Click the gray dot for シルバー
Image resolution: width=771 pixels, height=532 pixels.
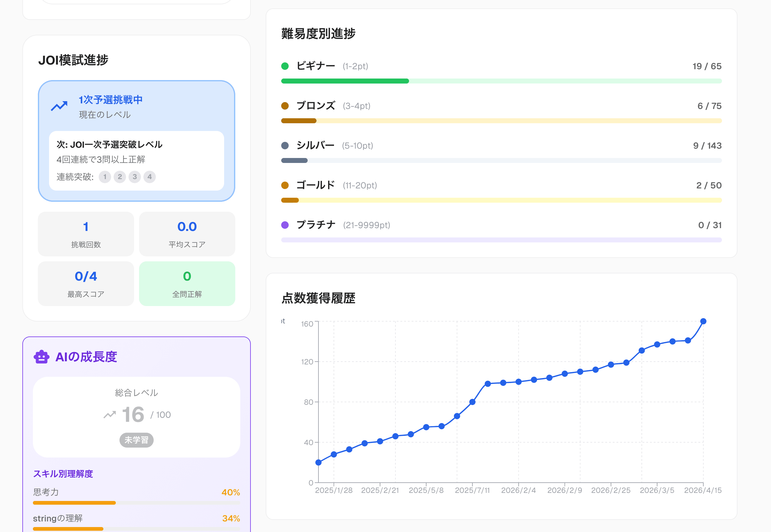click(285, 145)
